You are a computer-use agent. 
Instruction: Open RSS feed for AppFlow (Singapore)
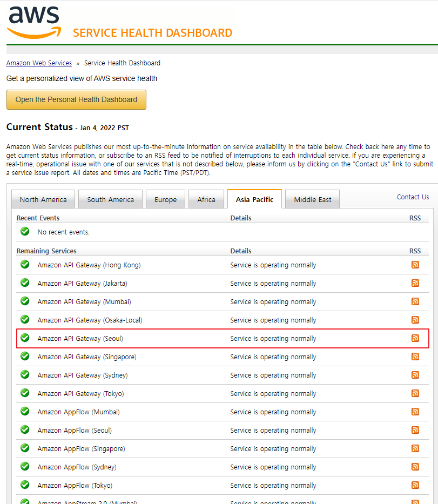(x=415, y=448)
